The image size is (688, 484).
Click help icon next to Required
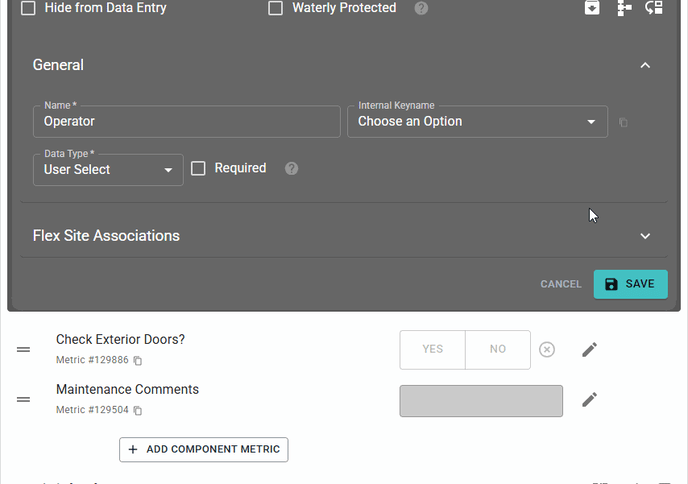(x=291, y=168)
